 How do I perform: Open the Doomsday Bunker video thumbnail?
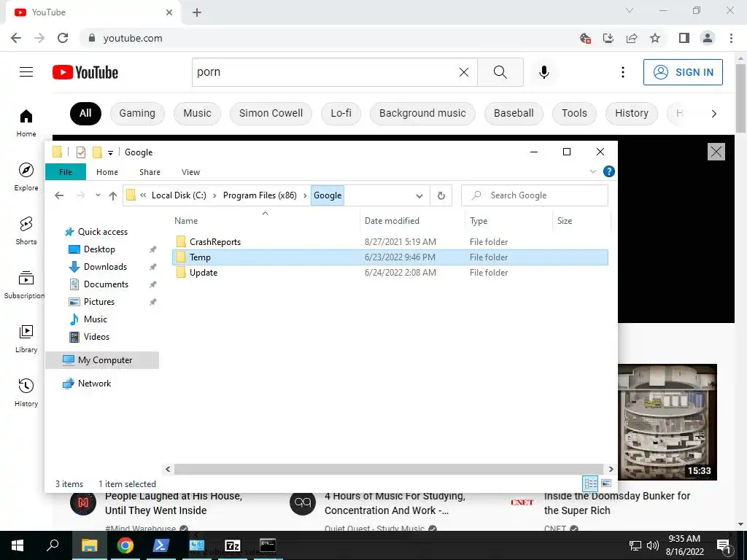(x=667, y=422)
